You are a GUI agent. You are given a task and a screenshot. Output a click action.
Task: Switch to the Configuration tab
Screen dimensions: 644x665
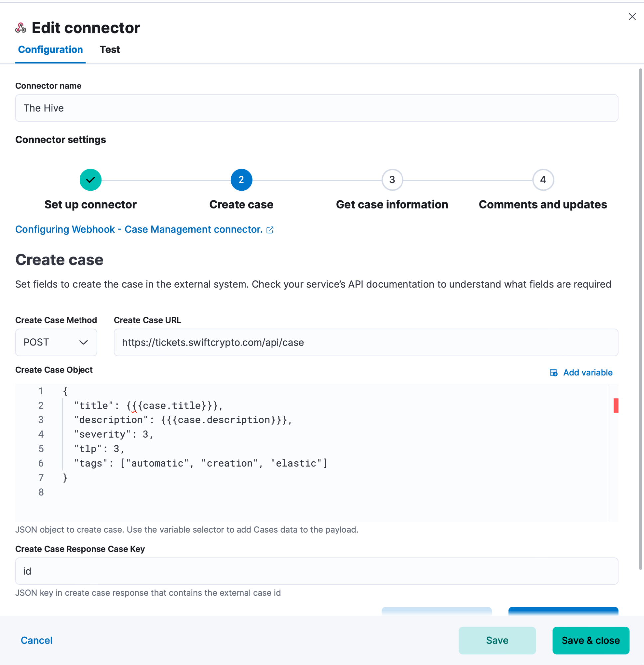51,50
